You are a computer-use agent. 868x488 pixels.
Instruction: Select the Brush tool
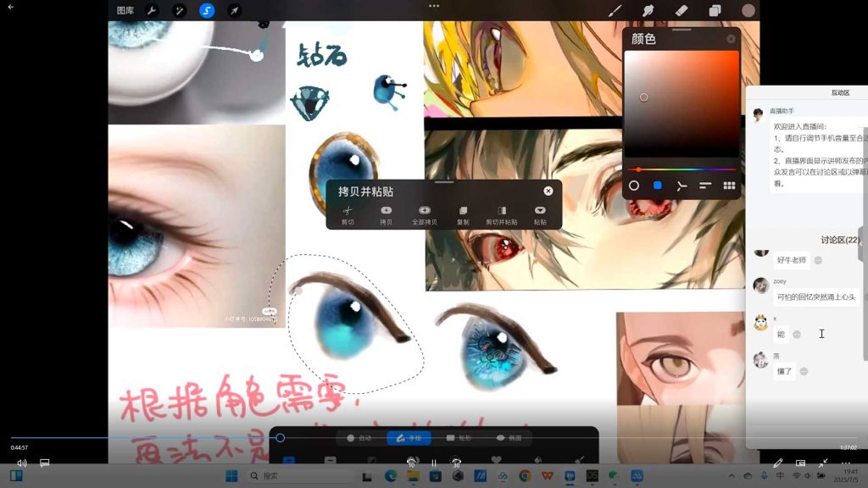click(615, 10)
